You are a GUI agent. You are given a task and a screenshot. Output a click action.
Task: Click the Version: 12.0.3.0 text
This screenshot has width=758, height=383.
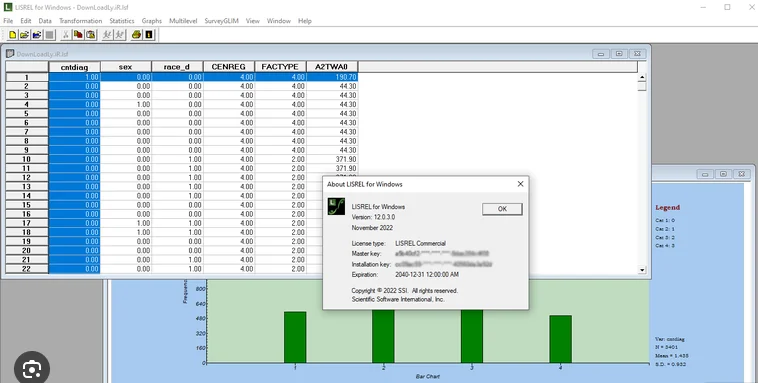[373, 217]
